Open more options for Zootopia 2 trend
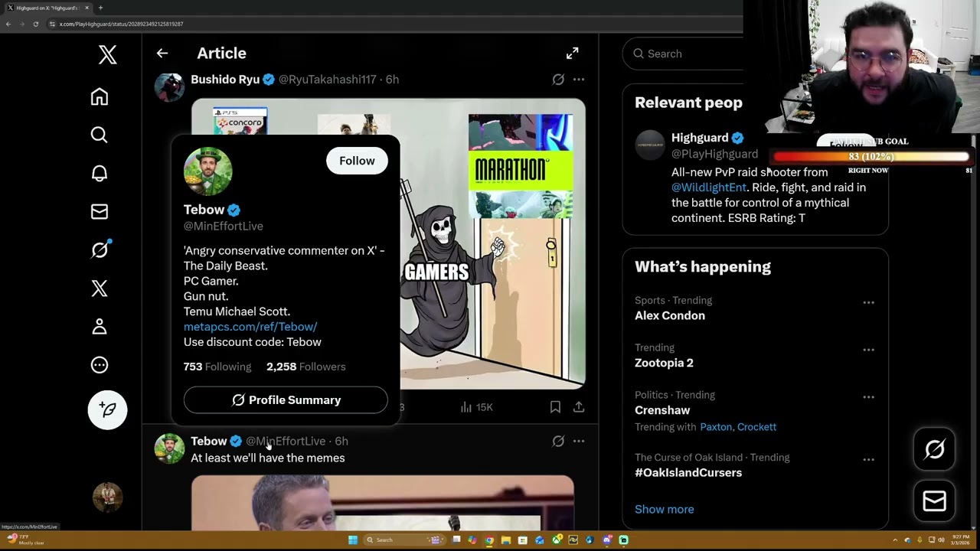This screenshot has width=980, height=551. pyautogui.click(x=868, y=350)
